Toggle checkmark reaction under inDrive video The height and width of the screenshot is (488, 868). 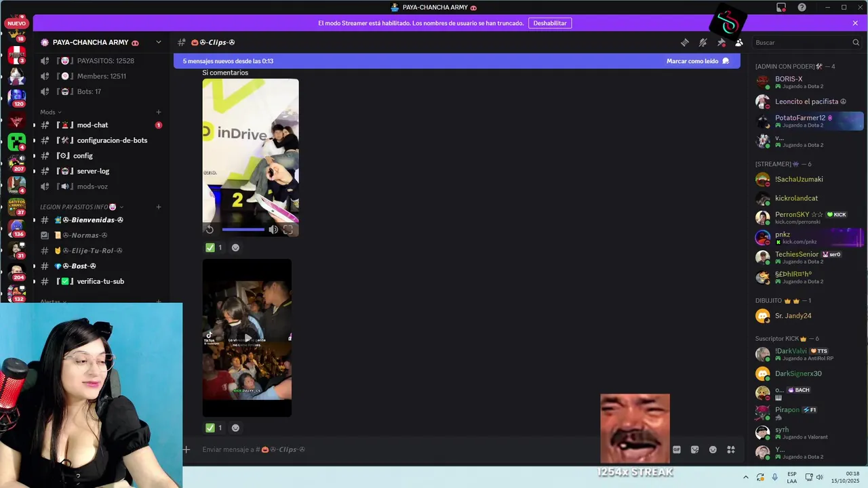click(214, 247)
